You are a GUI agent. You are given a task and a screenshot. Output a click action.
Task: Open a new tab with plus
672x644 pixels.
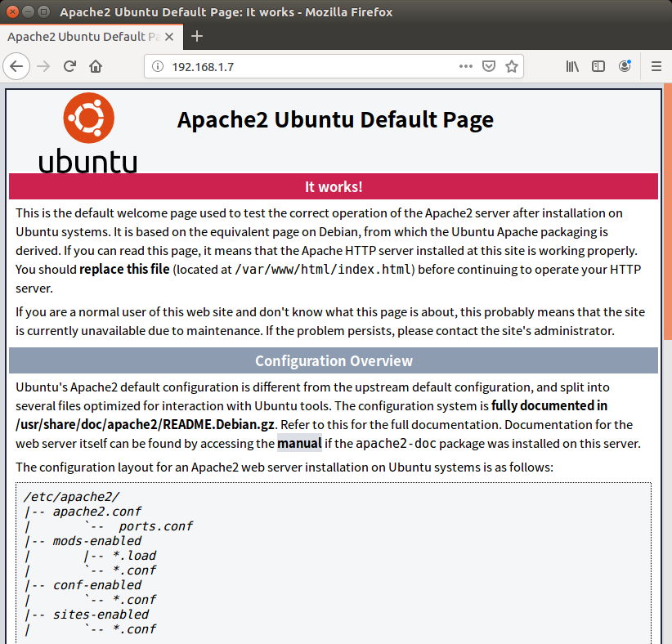(197, 37)
